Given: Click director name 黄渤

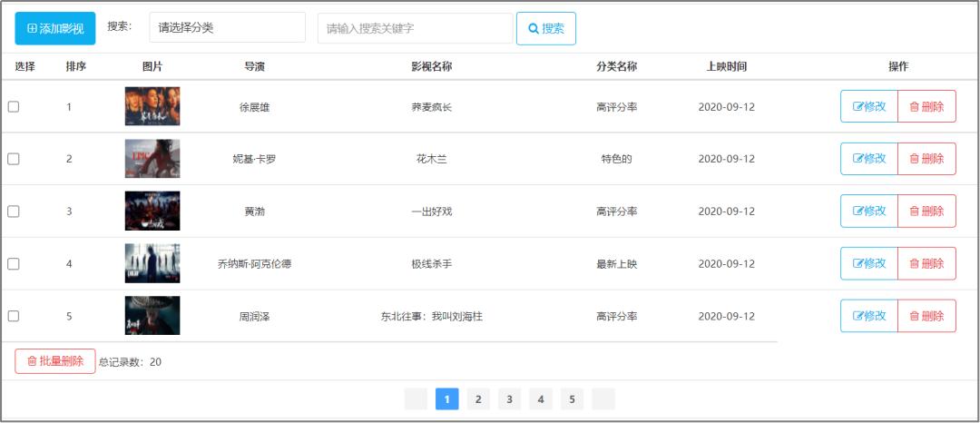Looking at the screenshot, I should coord(254,211).
